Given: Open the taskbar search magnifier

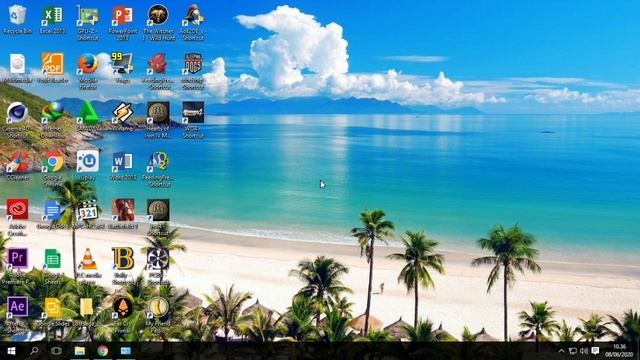Looking at the screenshot, I should click(x=34, y=351).
